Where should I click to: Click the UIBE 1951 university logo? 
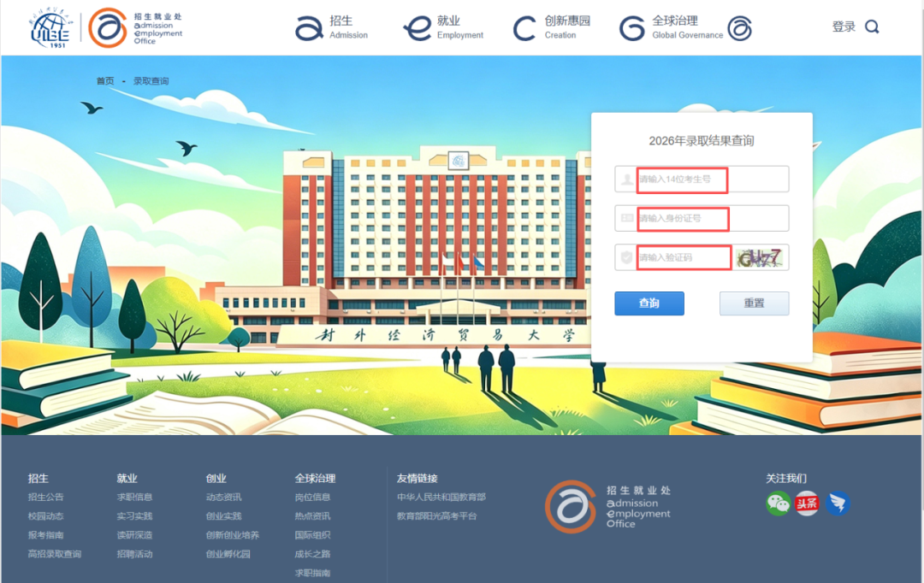(50, 27)
